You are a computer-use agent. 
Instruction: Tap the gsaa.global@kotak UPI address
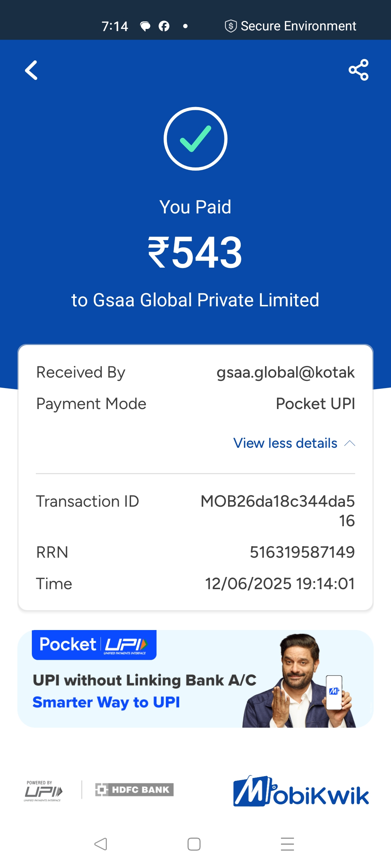[285, 373]
